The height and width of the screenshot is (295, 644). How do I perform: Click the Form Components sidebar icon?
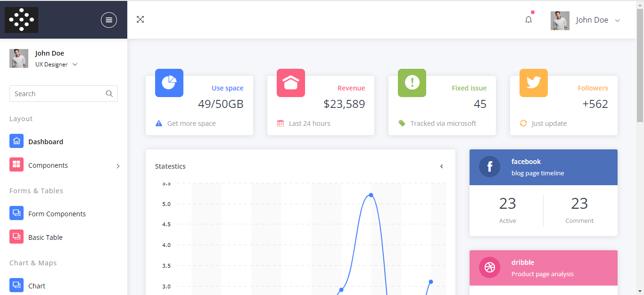(x=17, y=213)
